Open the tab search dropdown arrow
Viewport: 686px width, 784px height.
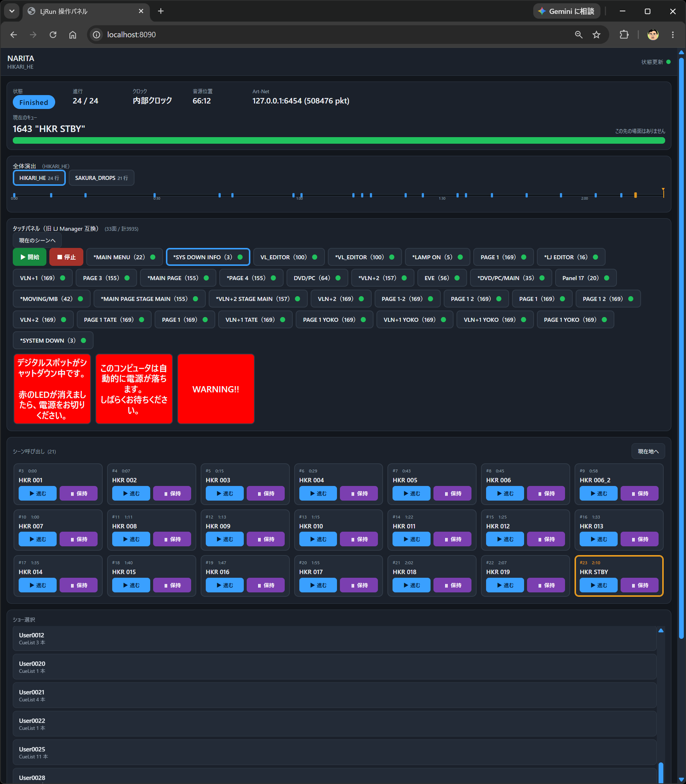click(x=12, y=11)
